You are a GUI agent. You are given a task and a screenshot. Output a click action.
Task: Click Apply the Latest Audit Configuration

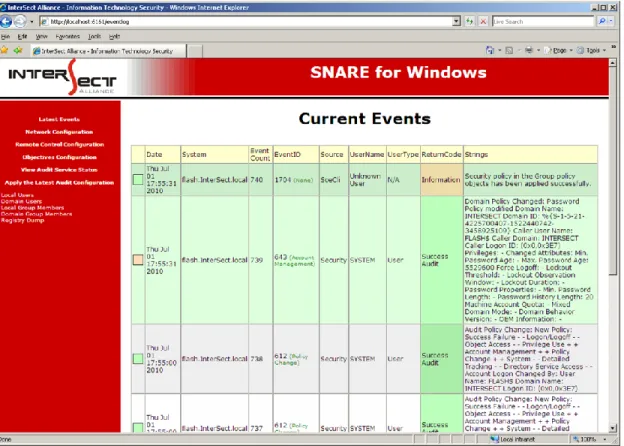click(x=59, y=183)
